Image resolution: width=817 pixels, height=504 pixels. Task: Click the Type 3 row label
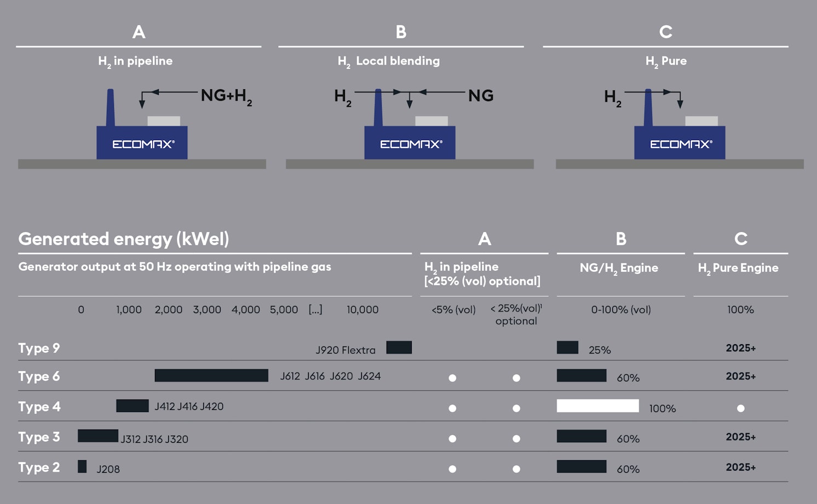click(x=39, y=437)
